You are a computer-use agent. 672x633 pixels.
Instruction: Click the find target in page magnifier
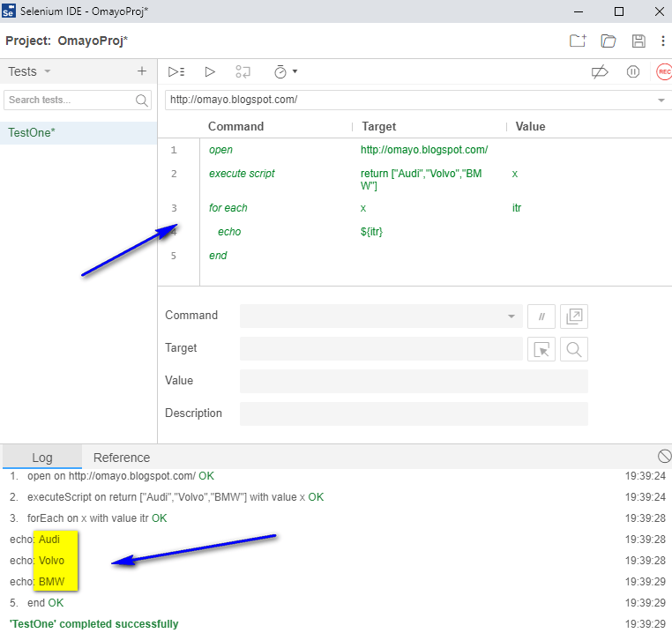574,349
